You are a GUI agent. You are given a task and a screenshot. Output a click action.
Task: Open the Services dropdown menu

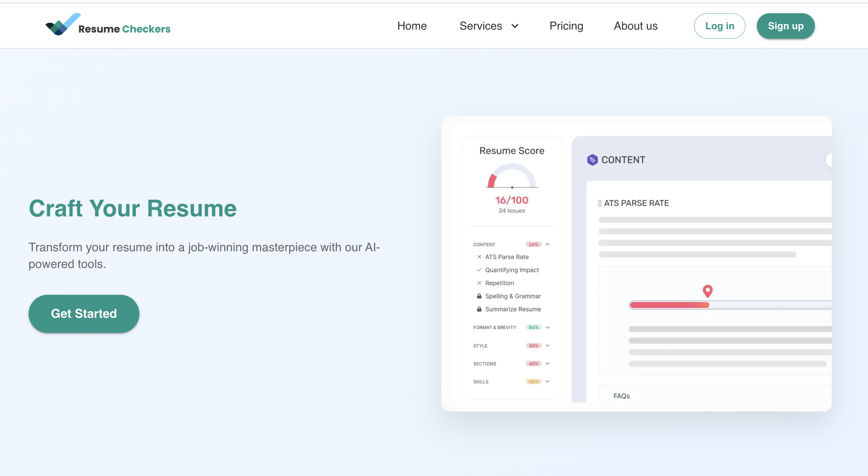489,26
